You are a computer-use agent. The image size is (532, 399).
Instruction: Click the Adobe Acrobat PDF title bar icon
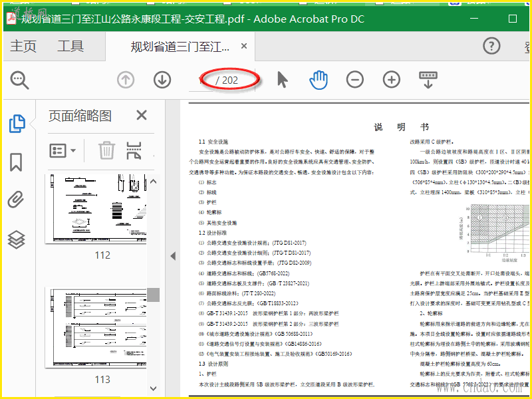pos(12,18)
